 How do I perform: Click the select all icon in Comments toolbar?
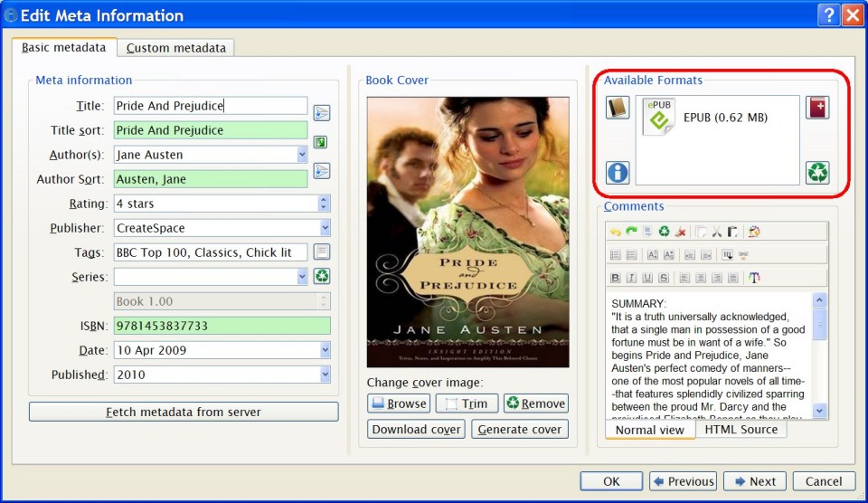(647, 232)
